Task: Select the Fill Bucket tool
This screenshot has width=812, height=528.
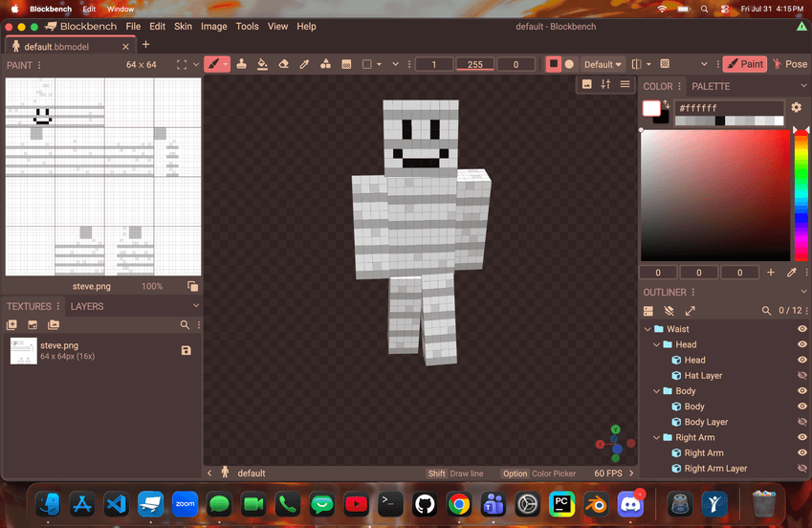Action: click(263, 64)
